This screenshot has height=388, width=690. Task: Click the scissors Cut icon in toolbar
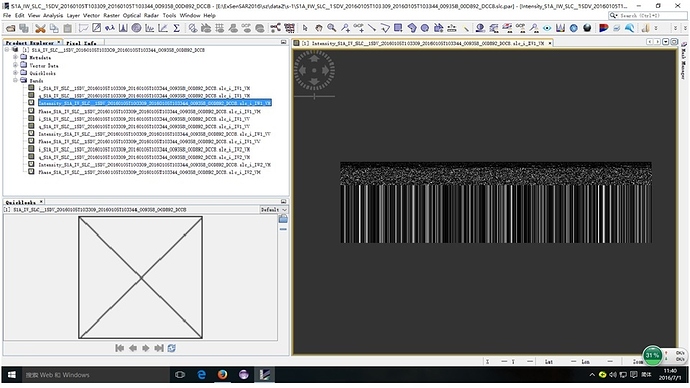(40, 28)
